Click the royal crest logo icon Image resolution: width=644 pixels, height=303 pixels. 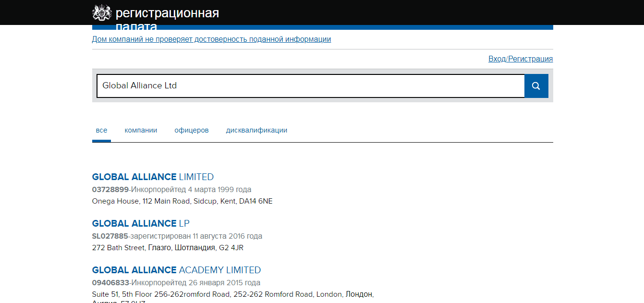pos(101,13)
